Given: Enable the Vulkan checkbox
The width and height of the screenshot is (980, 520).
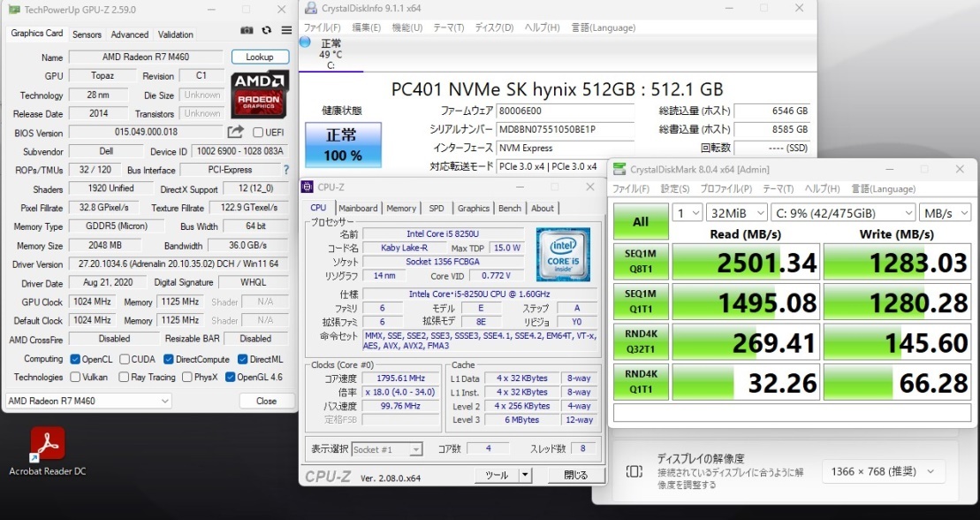Looking at the screenshot, I should [75, 378].
